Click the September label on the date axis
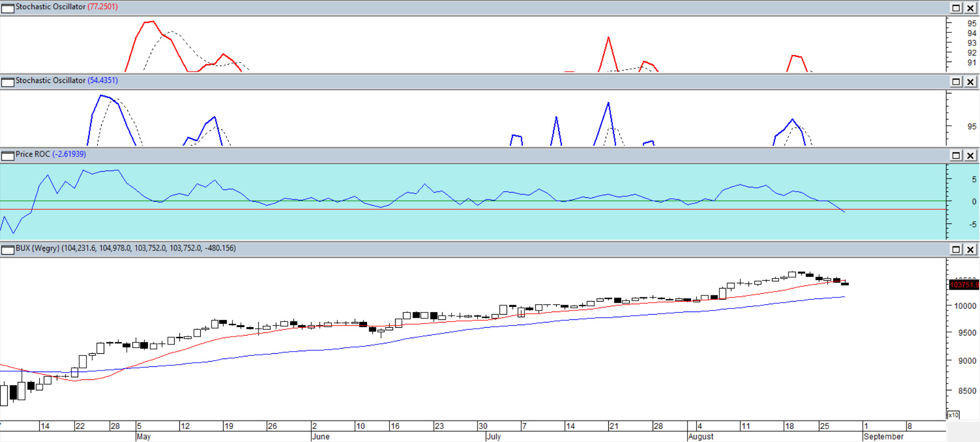980x442 pixels. [x=884, y=436]
